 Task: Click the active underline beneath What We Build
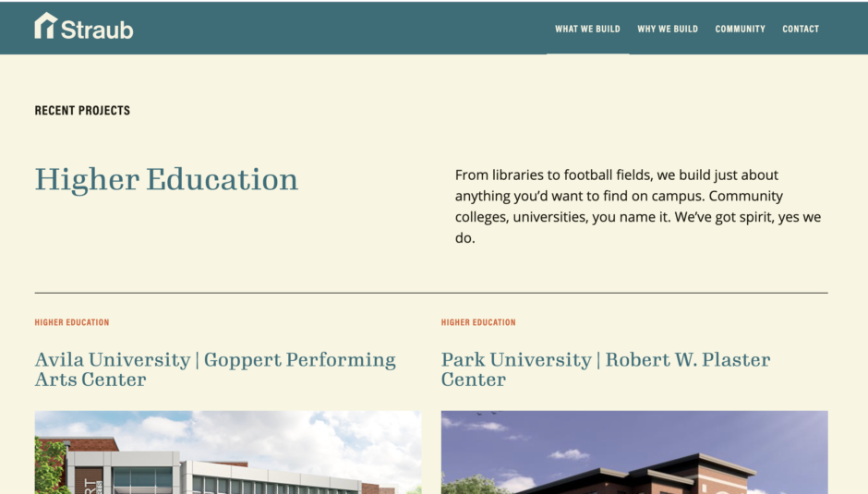coord(587,54)
